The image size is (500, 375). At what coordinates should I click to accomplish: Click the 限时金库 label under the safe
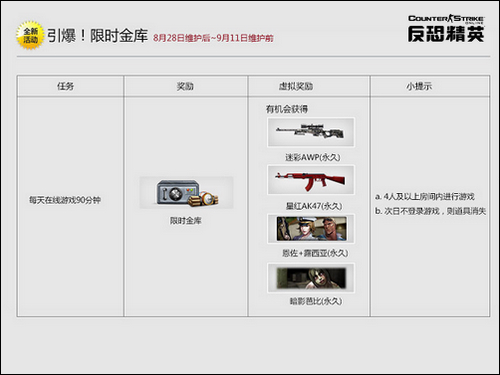pos(186,221)
